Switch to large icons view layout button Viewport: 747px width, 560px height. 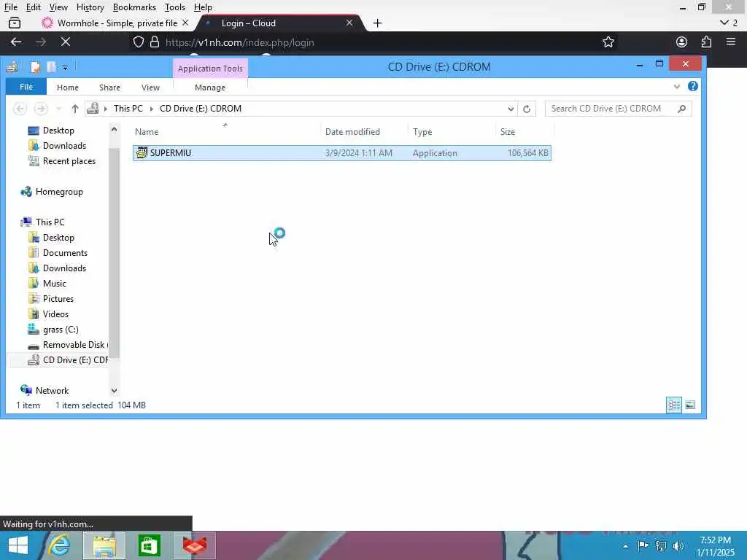pyautogui.click(x=690, y=405)
